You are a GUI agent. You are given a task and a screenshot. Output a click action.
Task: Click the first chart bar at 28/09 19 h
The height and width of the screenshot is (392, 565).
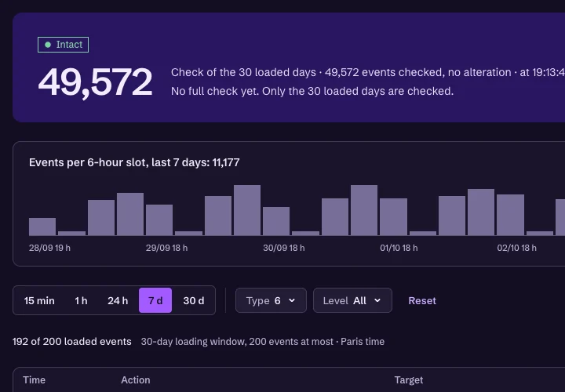42,227
